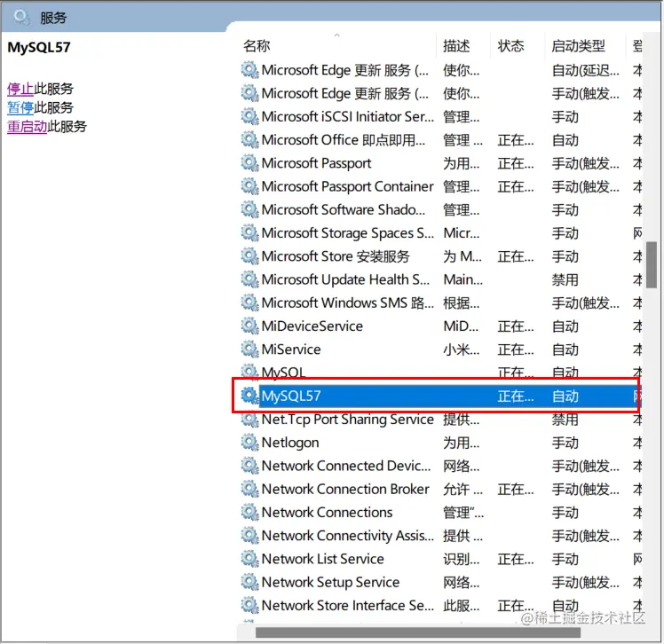This screenshot has height=644, width=664.
Task: Click the gear icon of the Microsoft Passport row
Action: pos(249,163)
